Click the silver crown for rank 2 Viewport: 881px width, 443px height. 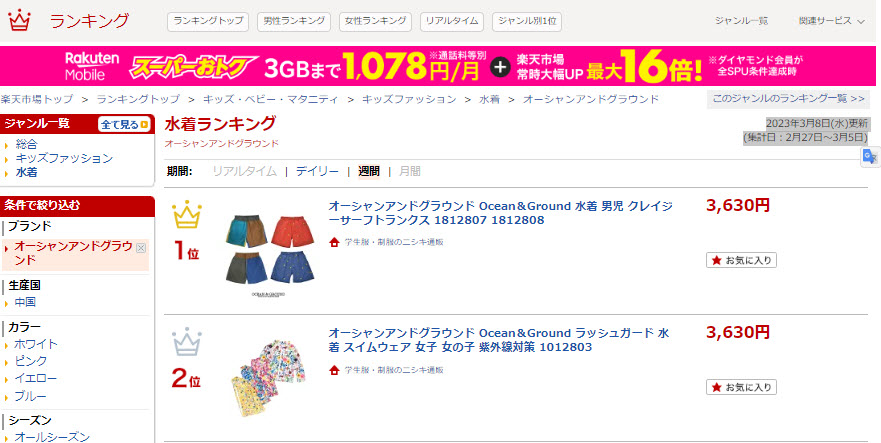click(x=187, y=342)
